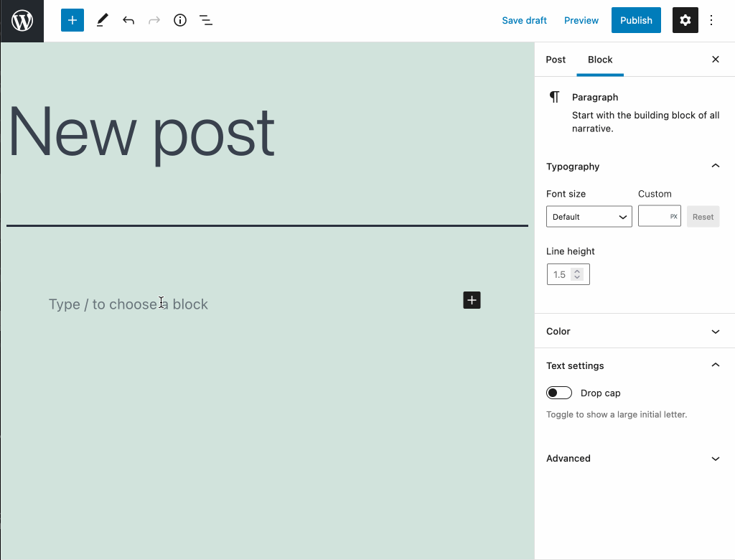Reset the font size
Image resolution: width=735 pixels, height=560 pixels.
point(703,217)
